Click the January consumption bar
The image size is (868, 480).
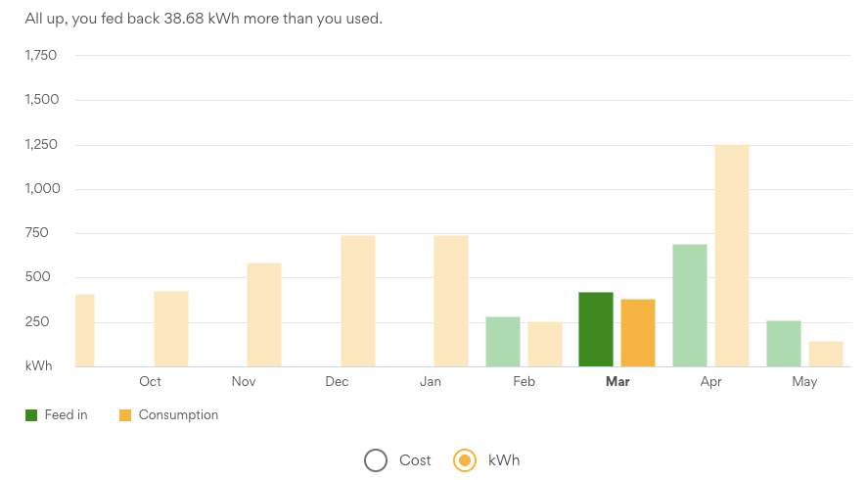(451, 301)
